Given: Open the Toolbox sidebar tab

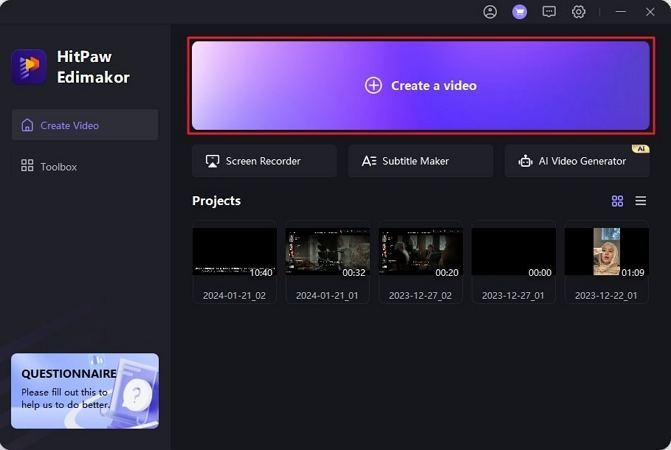Looking at the screenshot, I should [x=85, y=166].
